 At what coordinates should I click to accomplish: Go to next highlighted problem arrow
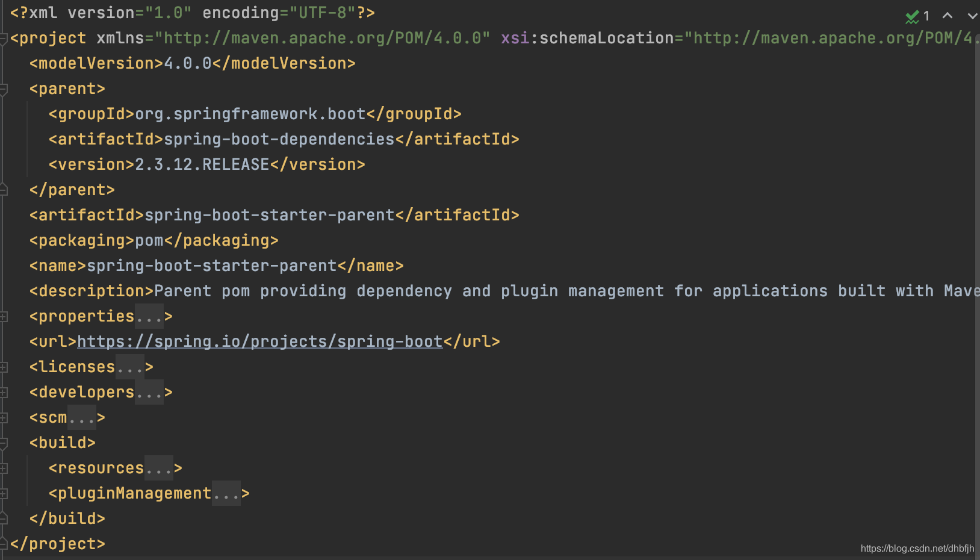tap(972, 16)
